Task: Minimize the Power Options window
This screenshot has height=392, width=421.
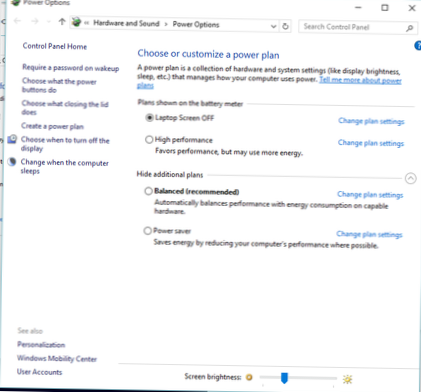Action: [358, 7]
